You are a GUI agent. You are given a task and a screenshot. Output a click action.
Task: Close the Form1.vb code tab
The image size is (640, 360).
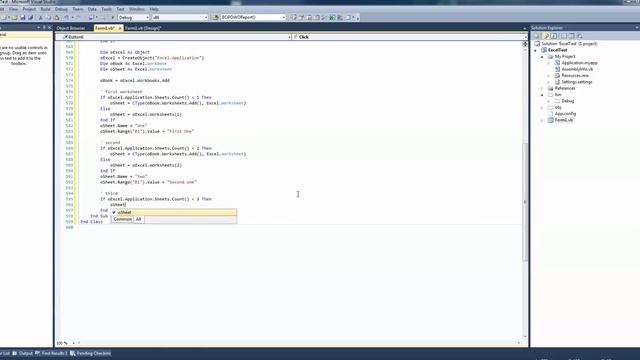120,28
